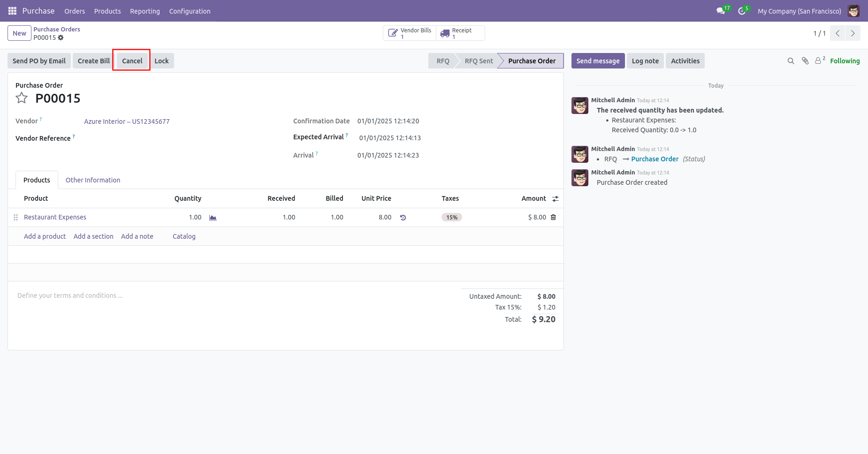868x454 pixels.
Task: Switch to the Other Information tab
Action: (93, 180)
